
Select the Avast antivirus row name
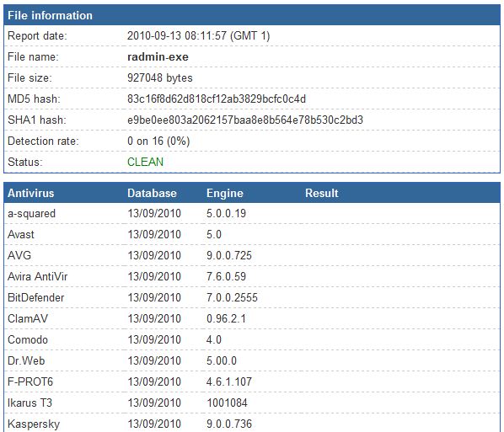click(x=21, y=234)
